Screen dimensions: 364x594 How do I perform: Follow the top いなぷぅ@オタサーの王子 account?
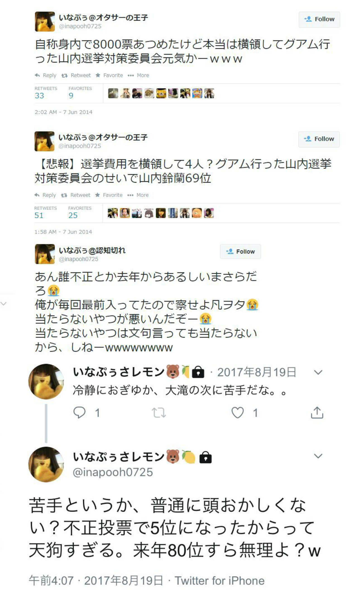click(x=319, y=19)
